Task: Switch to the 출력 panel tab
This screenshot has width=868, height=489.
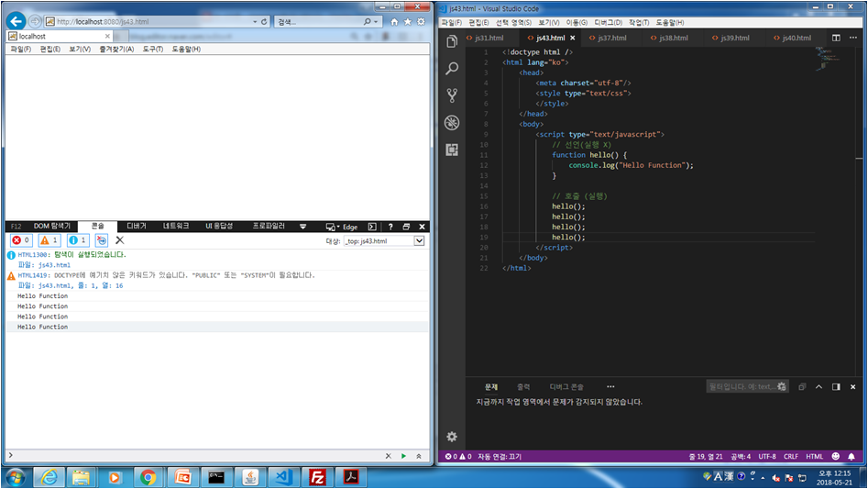Action: coord(523,386)
